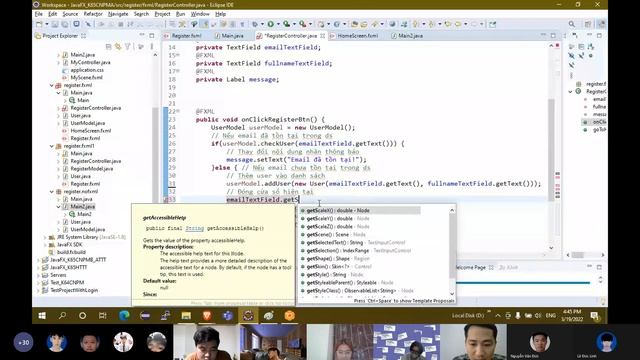Click Collapse All in Project Explorer
Viewport: 640px width, 360px height.
pyautogui.click(x=109, y=47)
